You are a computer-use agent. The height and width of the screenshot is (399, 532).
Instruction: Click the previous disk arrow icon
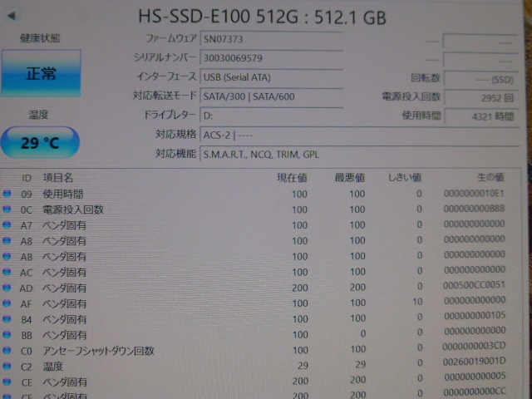(12, 16)
